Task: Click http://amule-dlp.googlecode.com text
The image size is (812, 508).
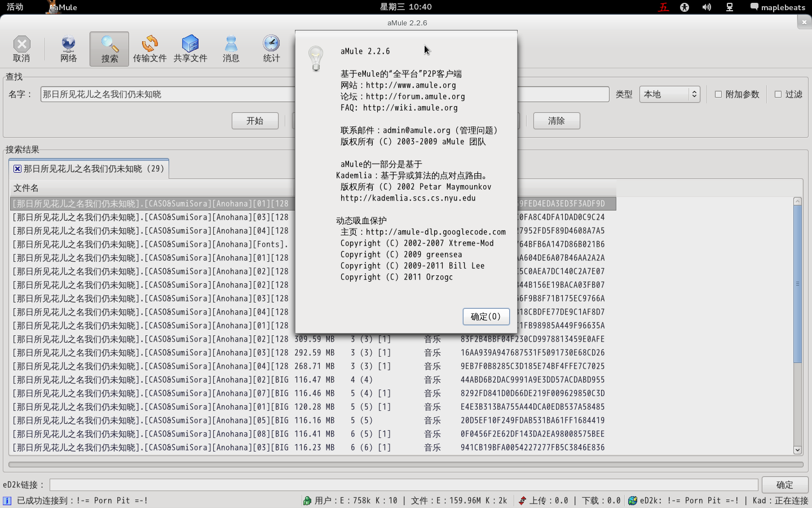Action: [x=435, y=232]
